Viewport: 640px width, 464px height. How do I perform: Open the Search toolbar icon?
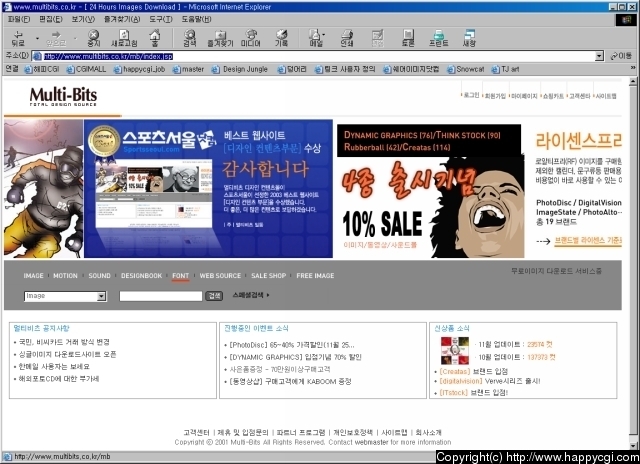click(190, 38)
